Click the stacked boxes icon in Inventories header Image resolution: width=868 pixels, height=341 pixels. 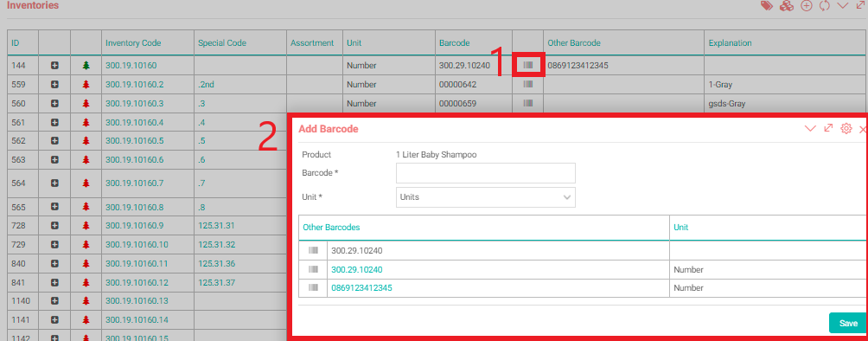click(786, 5)
